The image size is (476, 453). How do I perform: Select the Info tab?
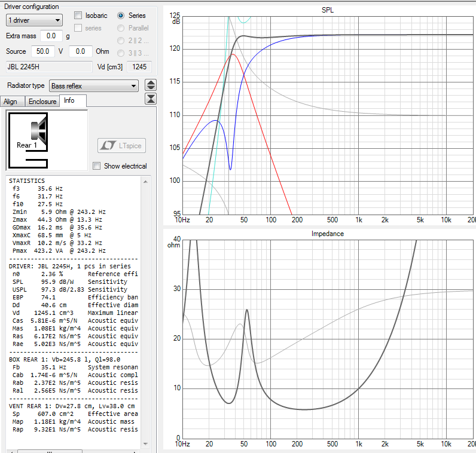click(73, 100)
